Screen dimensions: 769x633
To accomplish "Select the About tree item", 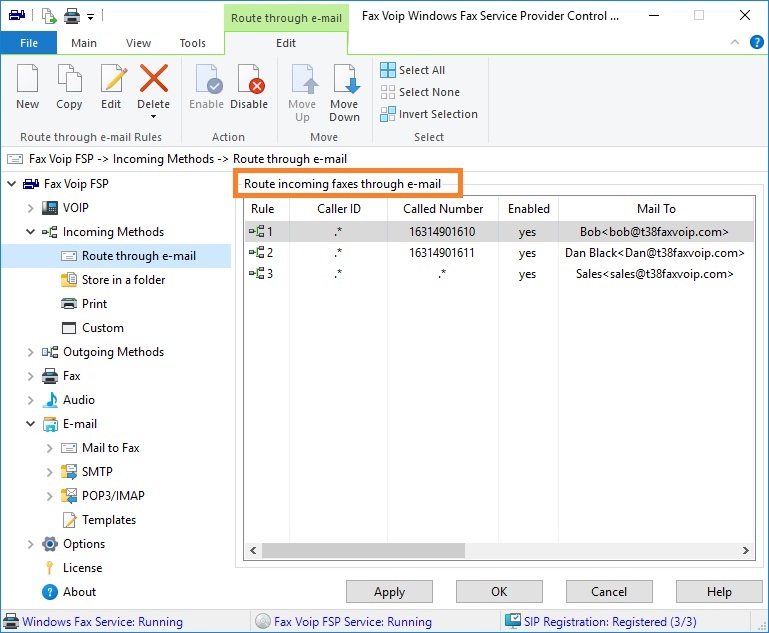I will [79, 592].
